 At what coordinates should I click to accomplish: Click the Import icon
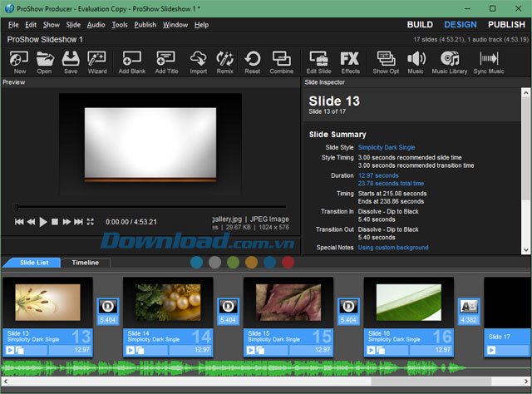tap(198, 62)
